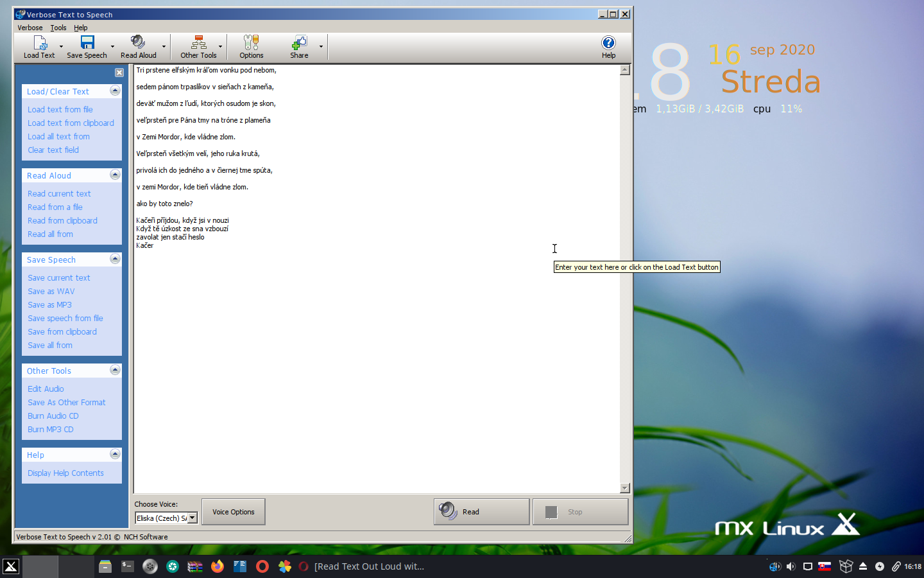The height and width of the screenshot is (578, 924).
Task: Click Clear text field link
Action: [53, 150]
